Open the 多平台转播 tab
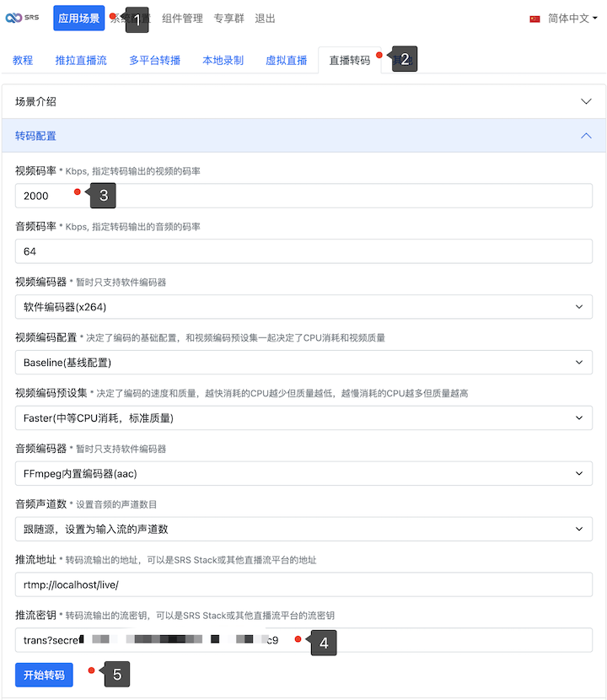This screenshot has height=700, width=607. pos(155,61)
